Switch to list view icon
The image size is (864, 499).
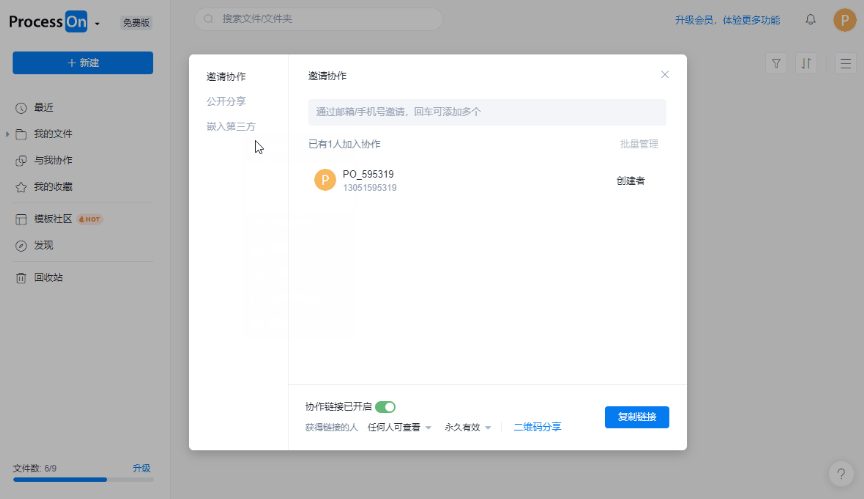pyautogui.click(x=843, y=63)
